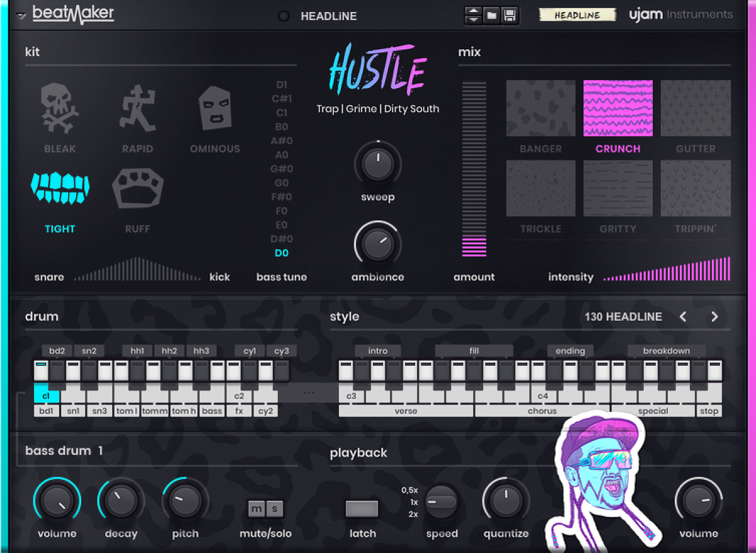This screenshot has width=756, height=553.
Task: Toggle the latch button
Action: (362, 509)
